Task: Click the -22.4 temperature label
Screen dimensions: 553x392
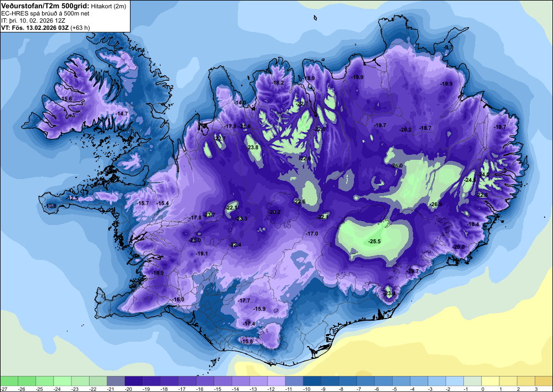Action: (x=235, y=245)
